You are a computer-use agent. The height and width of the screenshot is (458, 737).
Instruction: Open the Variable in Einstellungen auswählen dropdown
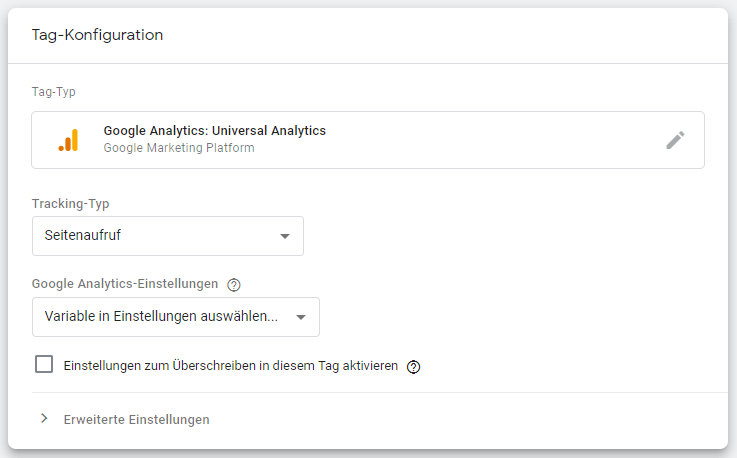point(176,317)
